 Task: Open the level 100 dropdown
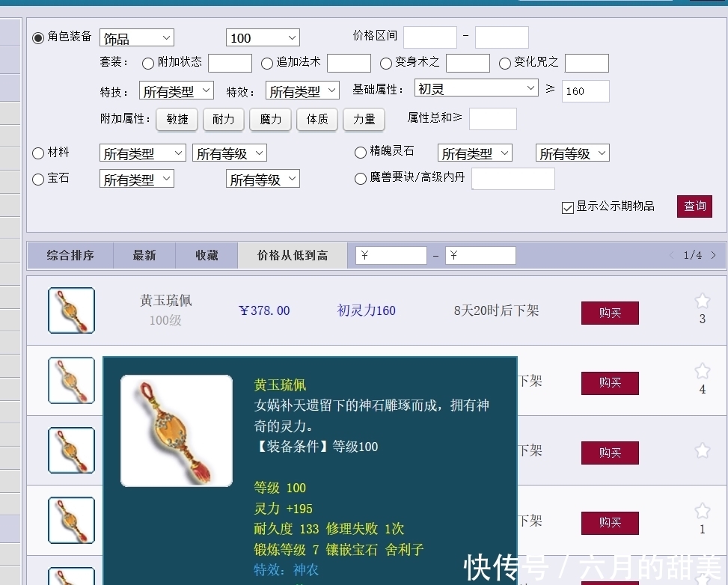(262, 37)
